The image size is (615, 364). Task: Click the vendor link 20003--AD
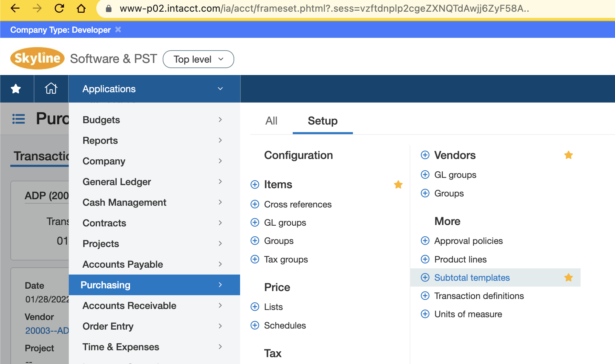click(47, 331)
